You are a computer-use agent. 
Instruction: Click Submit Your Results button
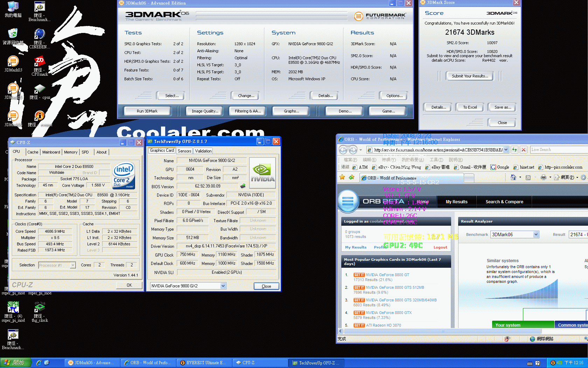pos(470,76)
